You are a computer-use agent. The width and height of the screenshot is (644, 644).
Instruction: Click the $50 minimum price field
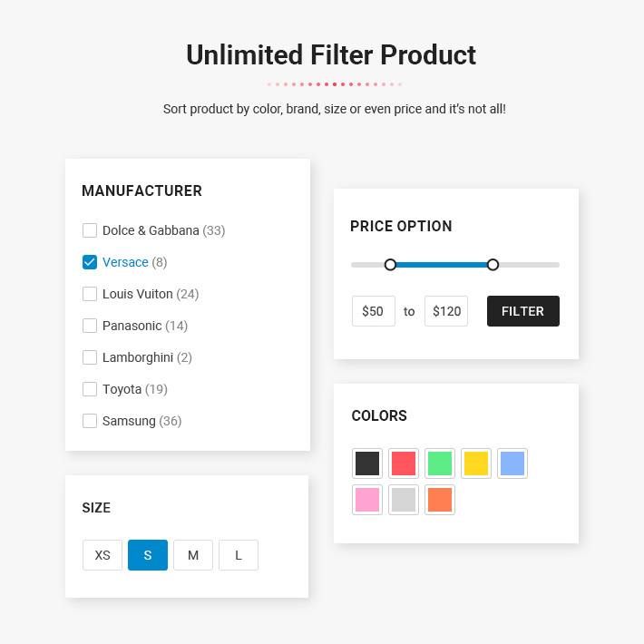[x=373, y=311]
